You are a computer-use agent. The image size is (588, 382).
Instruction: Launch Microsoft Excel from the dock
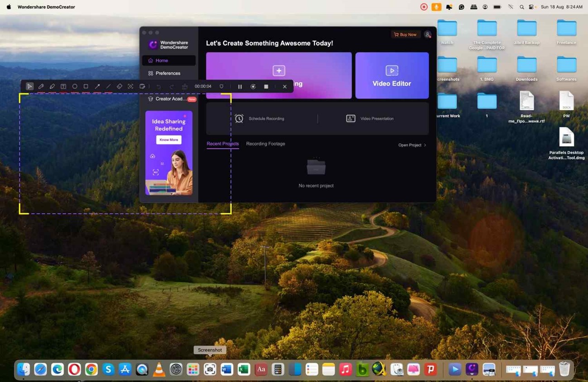(244, 369)
